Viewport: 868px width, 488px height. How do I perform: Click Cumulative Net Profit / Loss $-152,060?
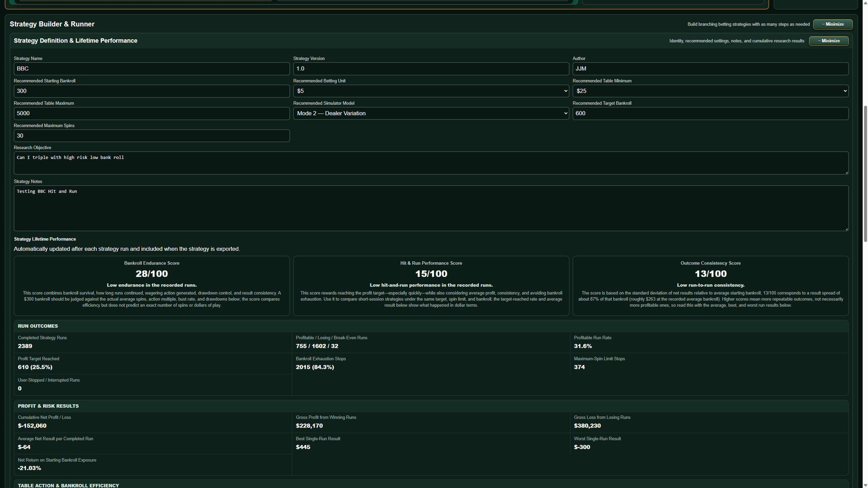click(32, 426)
